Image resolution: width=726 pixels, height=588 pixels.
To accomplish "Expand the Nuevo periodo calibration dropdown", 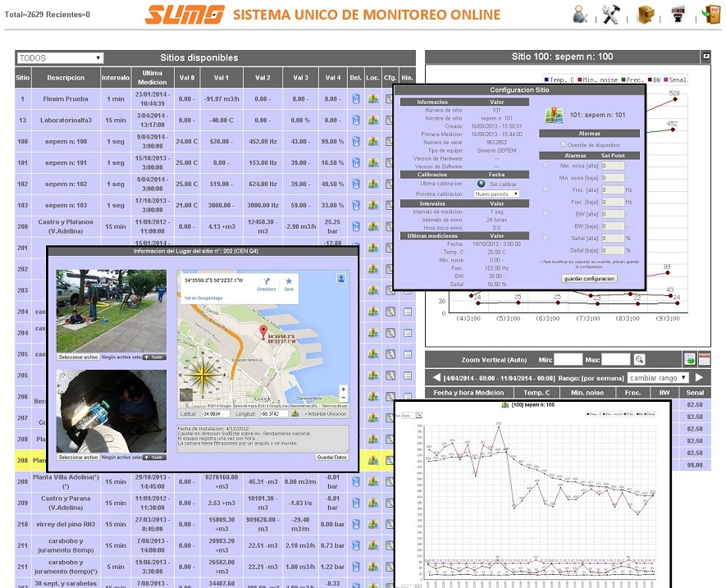I will pyautogui.click(x=498, y=194).
